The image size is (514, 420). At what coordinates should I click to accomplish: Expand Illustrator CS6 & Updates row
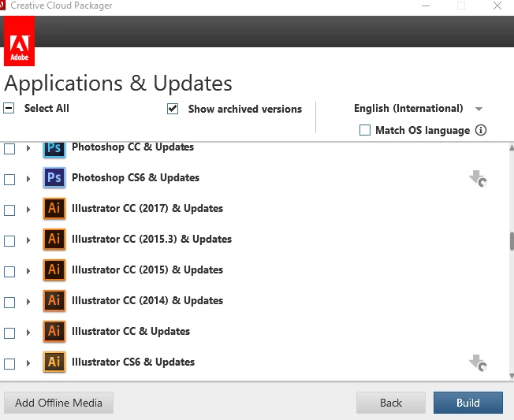tap(28, 363)
